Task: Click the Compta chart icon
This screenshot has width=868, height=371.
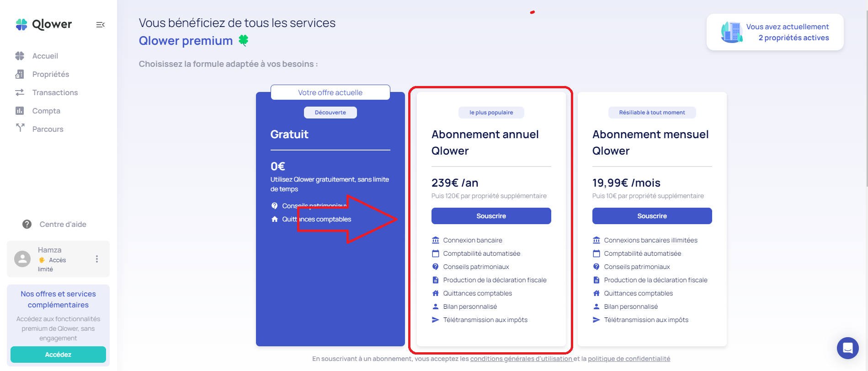Action: (x=20, y=111)
